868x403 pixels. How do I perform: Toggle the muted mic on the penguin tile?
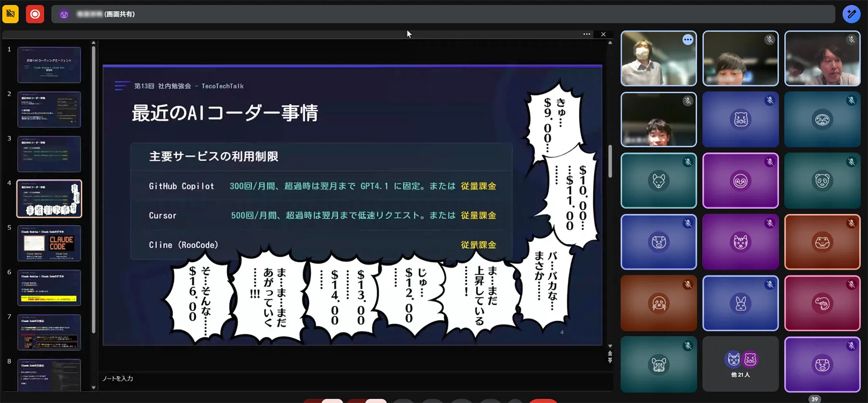pos(770,162)
